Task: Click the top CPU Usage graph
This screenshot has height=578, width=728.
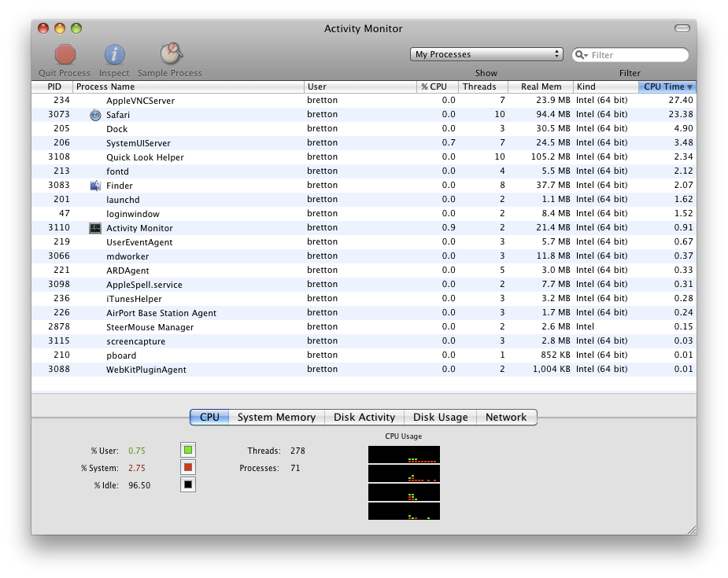Action: (x=404, y=455)
